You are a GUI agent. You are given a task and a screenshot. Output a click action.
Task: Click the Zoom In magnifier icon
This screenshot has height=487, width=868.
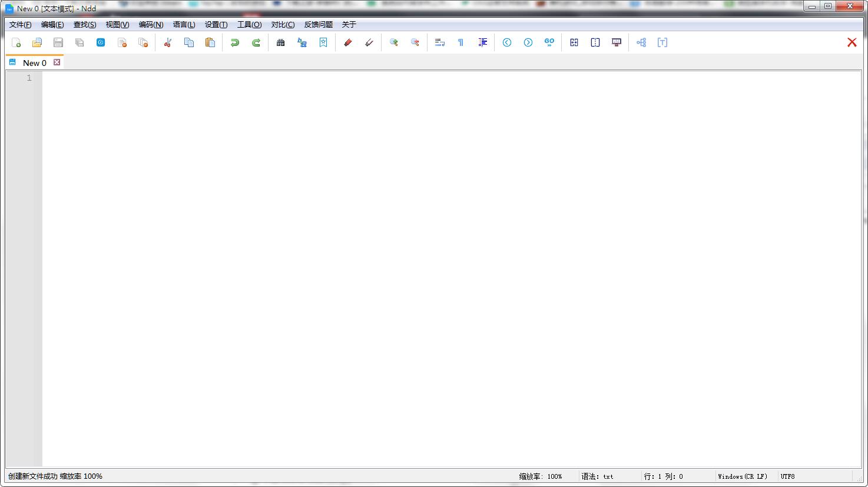pos(394,42)
